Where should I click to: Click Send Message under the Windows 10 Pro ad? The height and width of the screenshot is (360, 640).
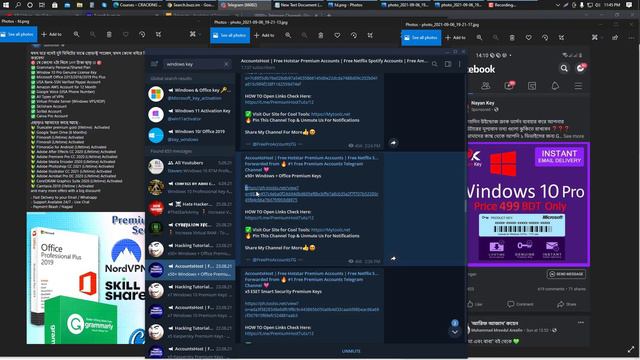click(x=566, y=274)
